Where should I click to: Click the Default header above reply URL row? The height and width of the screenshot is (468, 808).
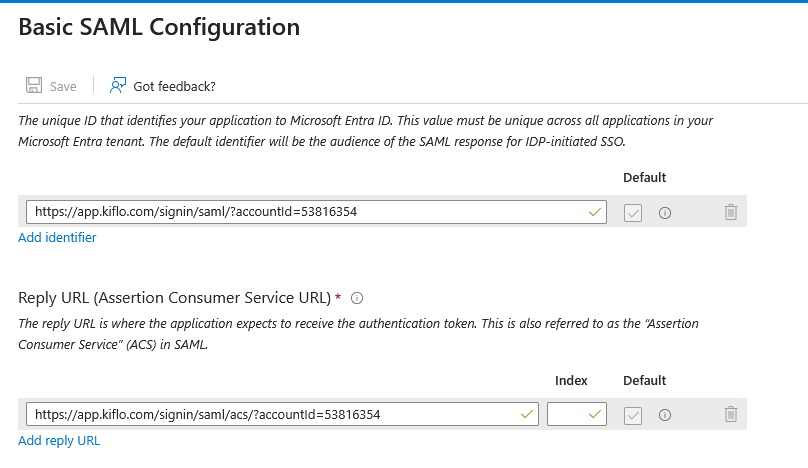(645, 380)
